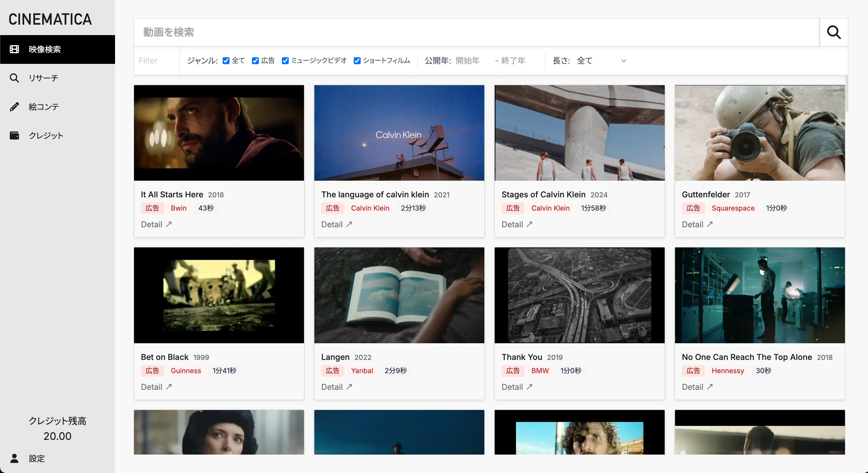Open 設定 user icon in sidebar
868x473 pixels.
[x=14, y=459]
